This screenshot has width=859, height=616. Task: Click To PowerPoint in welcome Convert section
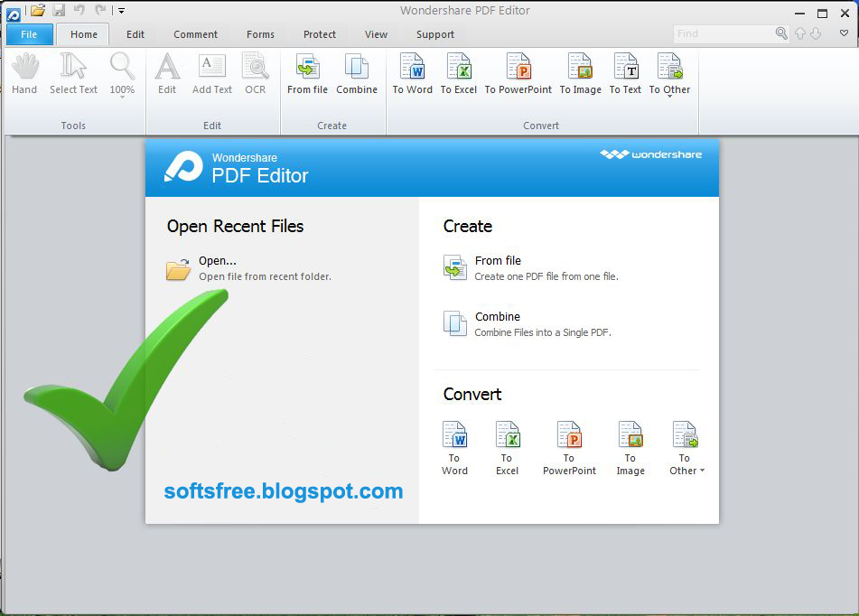click(569, 448)
